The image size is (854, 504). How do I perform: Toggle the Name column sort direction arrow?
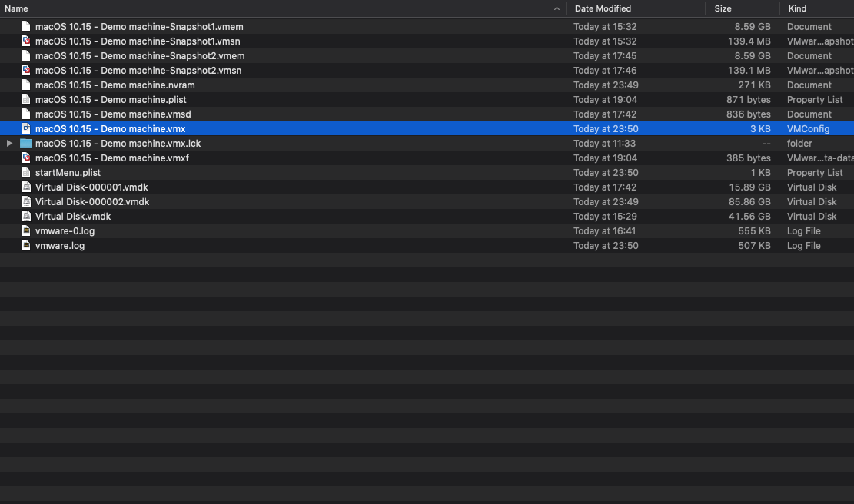pos(557,8)
